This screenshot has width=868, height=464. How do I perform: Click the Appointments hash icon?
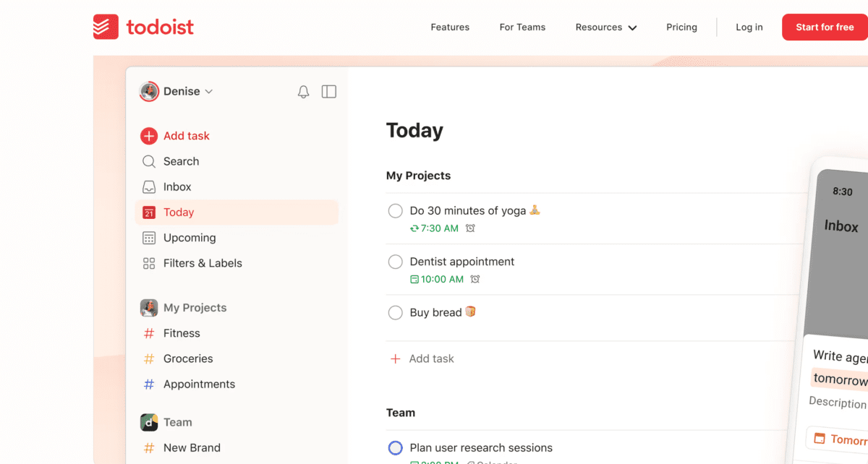pyautogui.click(x=149, y=384)
